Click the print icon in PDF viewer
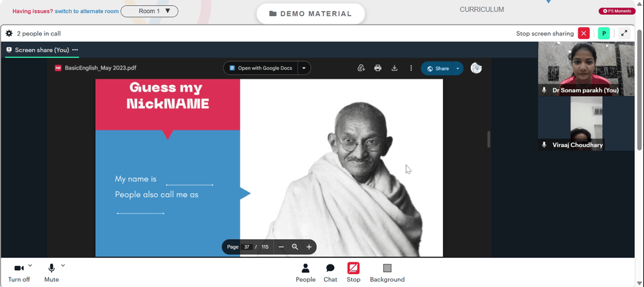Screen dimensions: 644x287 [378, 68]
